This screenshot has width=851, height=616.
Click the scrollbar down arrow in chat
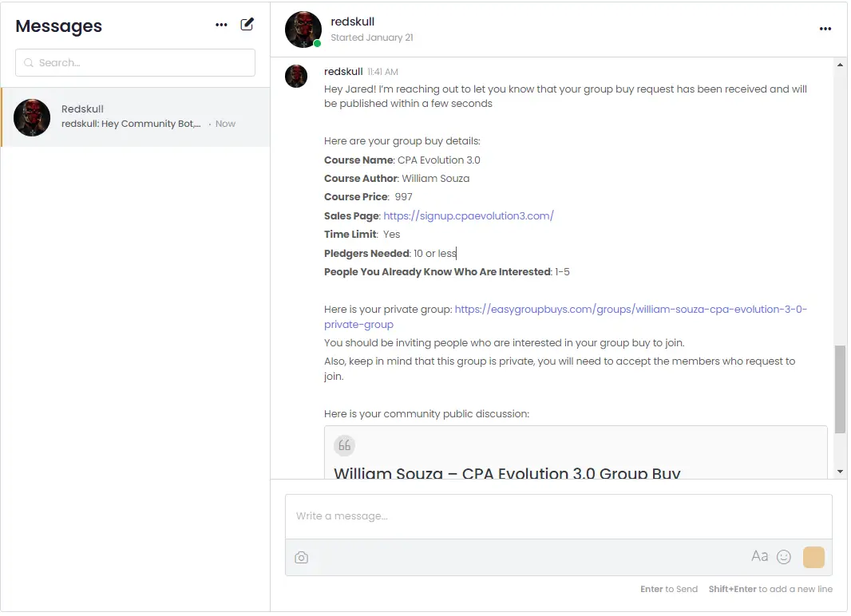pyautogui.click(x=839, y=472)
